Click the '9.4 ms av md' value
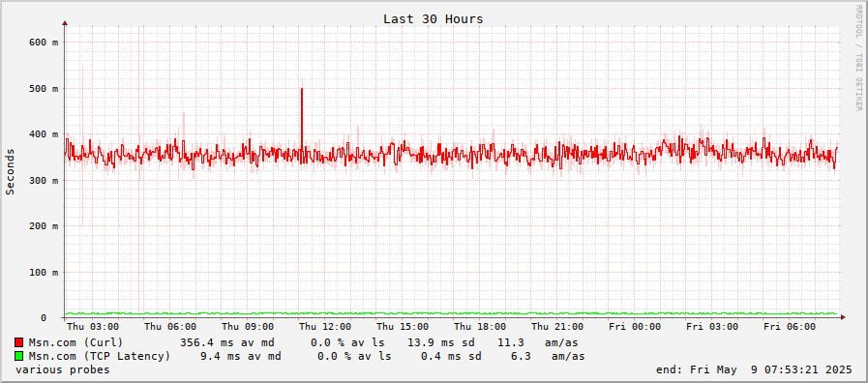The height and width of the screenshot is (383, 868). click(240, 357)
